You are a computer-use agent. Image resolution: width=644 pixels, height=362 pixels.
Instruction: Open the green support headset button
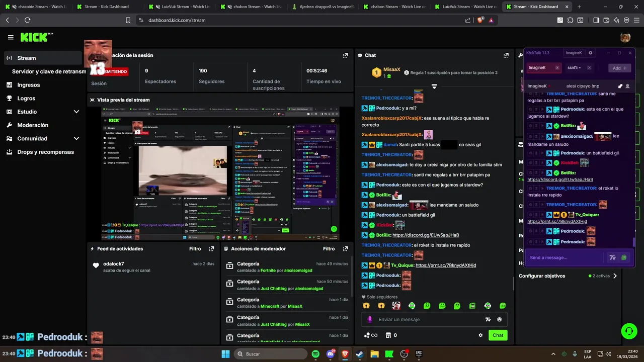pyautogui.click(x=629, y=331)
